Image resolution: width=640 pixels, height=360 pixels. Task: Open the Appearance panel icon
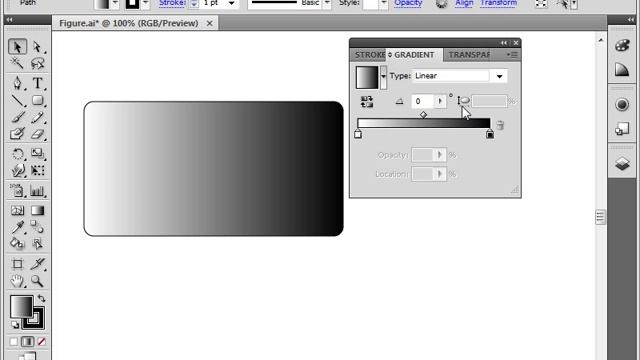tap(622, 105)
